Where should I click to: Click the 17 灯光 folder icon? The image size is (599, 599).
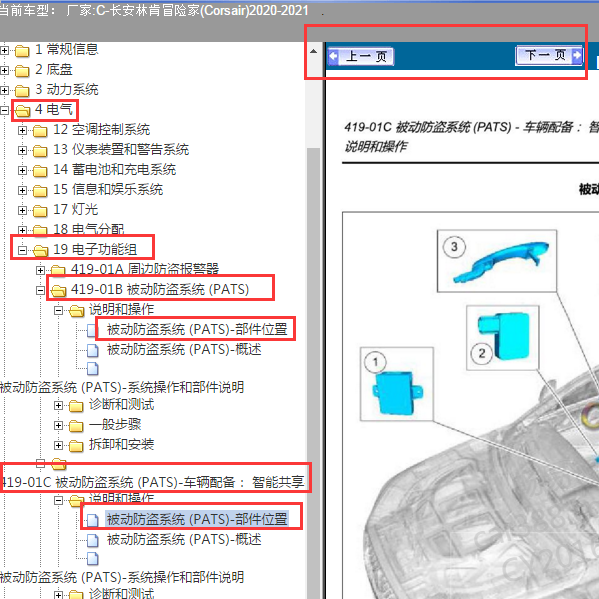pos(40,210)
